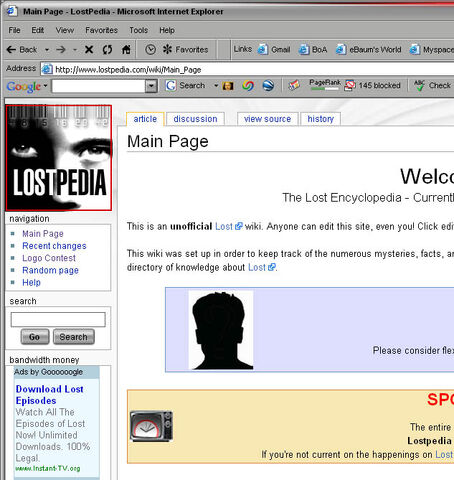Image resolution: width=454 pixels, height=480 pixels.
Task: Open the Back history dropdown arrow
Action: (47, 50)
